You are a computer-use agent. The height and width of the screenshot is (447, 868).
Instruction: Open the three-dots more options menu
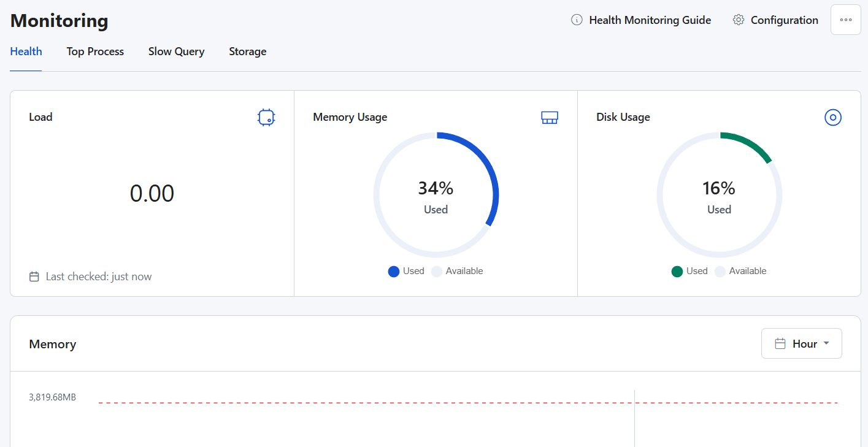pos(845,20)
